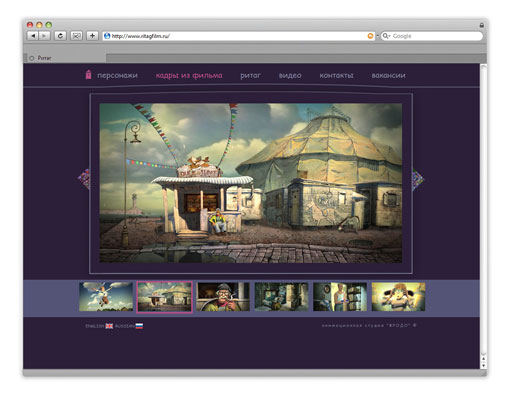Reload the page with refresh icon
507x395 pixels.
pos(60,36)
